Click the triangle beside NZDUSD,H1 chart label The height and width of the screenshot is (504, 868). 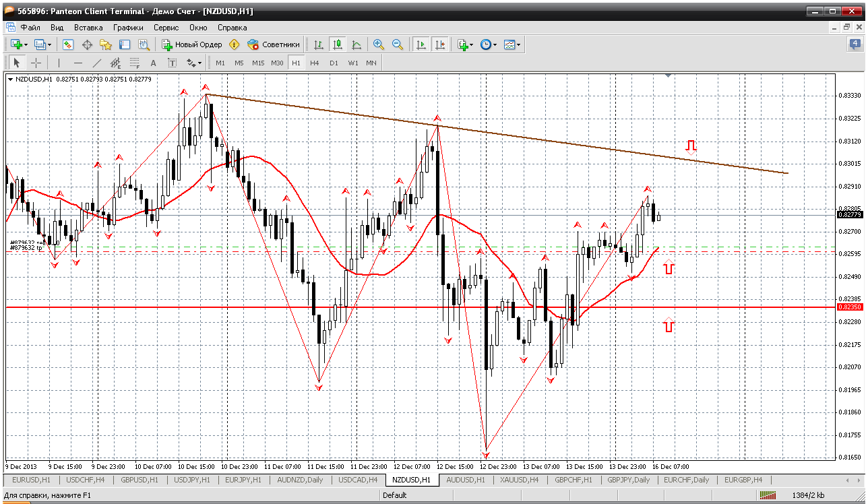11,80
